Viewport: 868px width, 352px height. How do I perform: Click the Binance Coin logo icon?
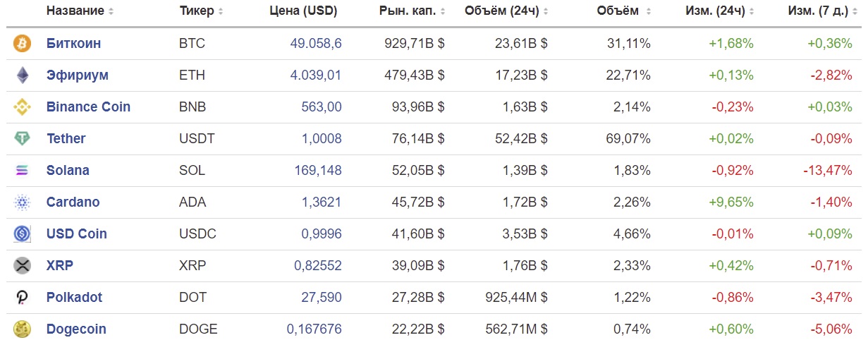[x=23, y=107]
